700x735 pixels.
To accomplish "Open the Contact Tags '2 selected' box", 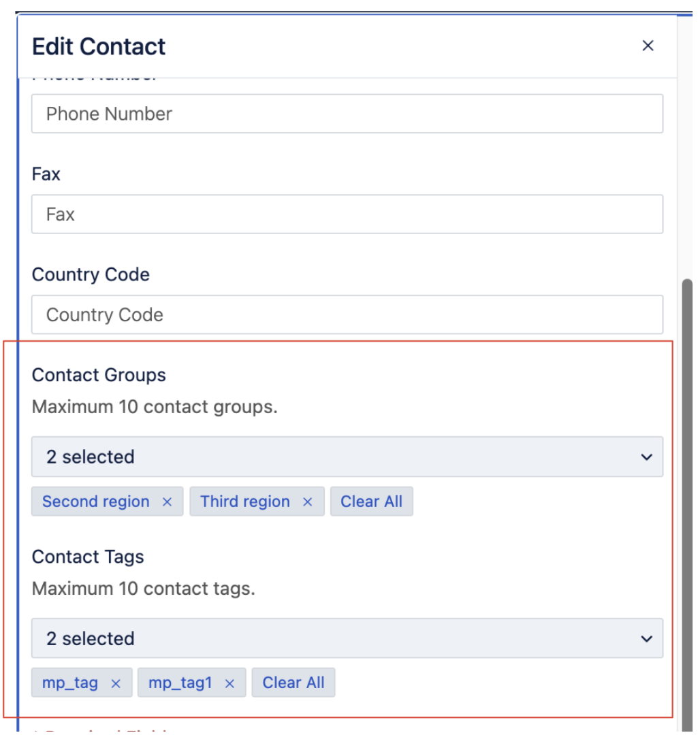I will point(327,639).
